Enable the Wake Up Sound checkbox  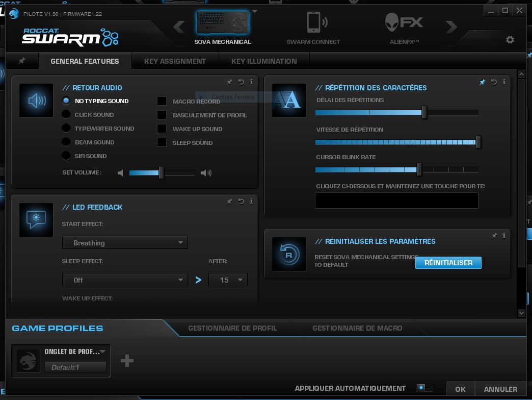[162, 129]
